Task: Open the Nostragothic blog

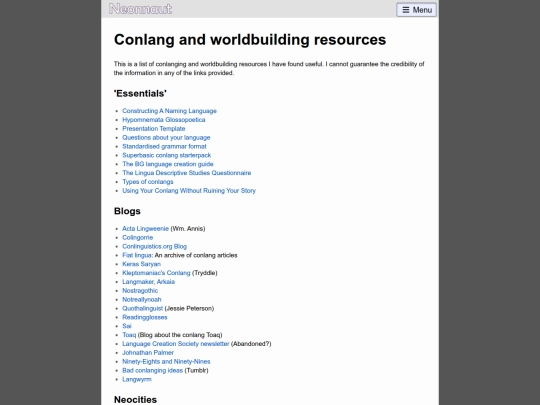Action: [140, 291]
